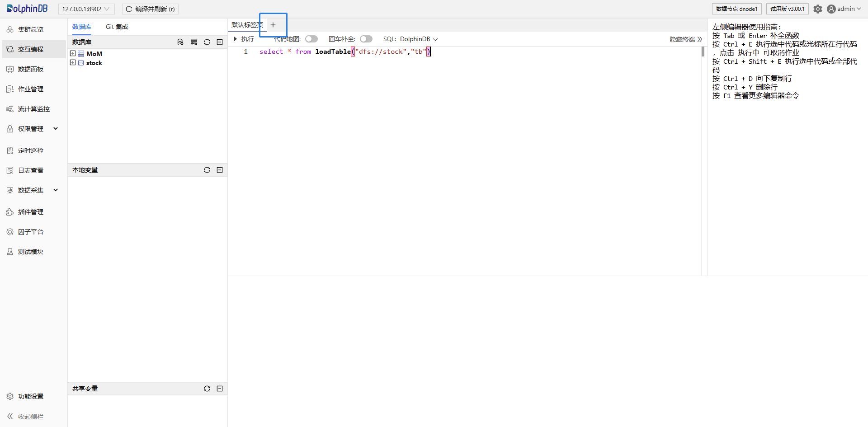868x427 pixels.
Task: Click the create database icon
Action: 180,42
